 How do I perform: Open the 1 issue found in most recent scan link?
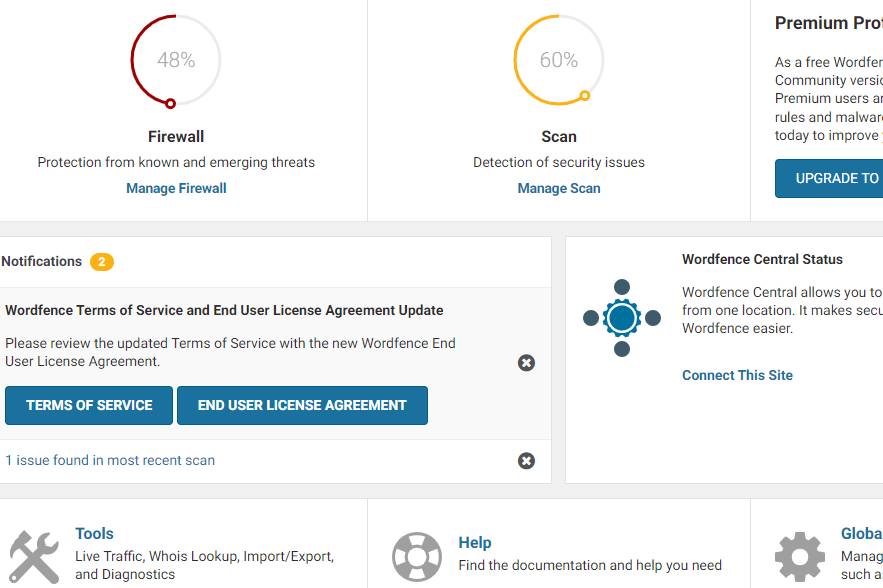pos(110,460)
